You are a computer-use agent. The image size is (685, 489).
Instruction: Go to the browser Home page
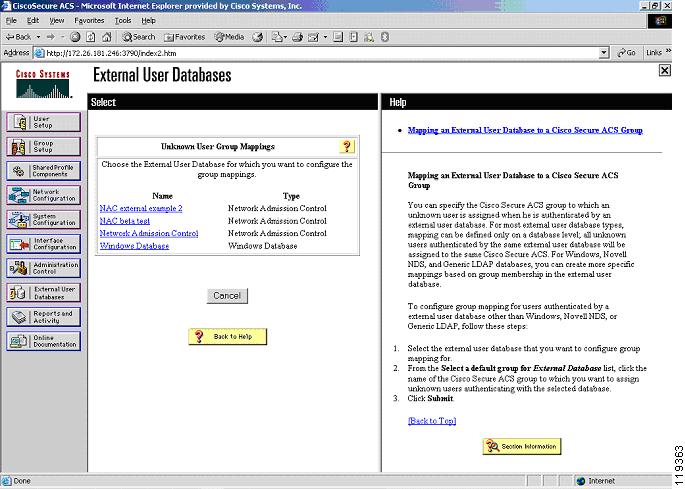107,37
